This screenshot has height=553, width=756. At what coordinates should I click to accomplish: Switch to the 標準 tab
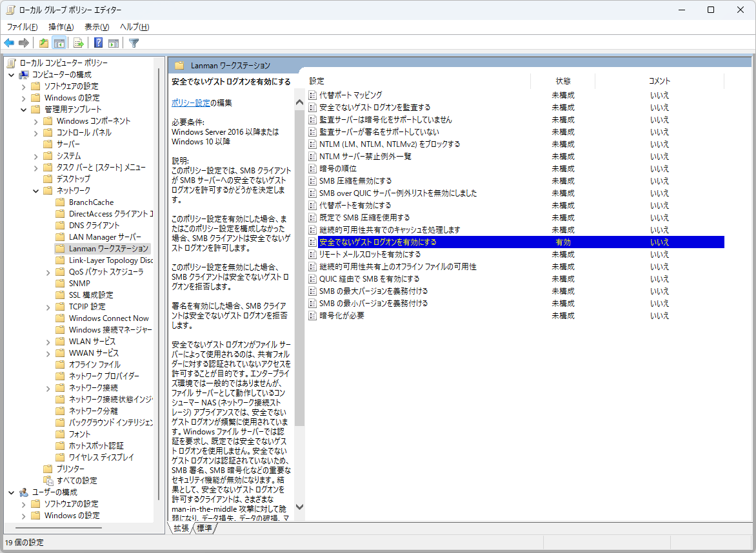click(204, 528)
